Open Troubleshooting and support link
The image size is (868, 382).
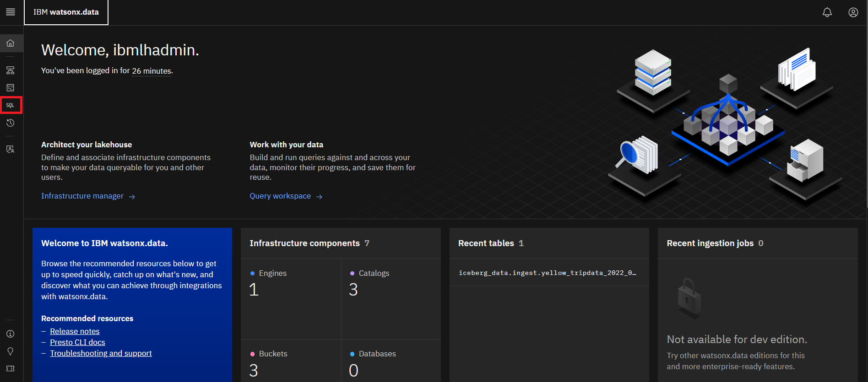coord(101,353)
